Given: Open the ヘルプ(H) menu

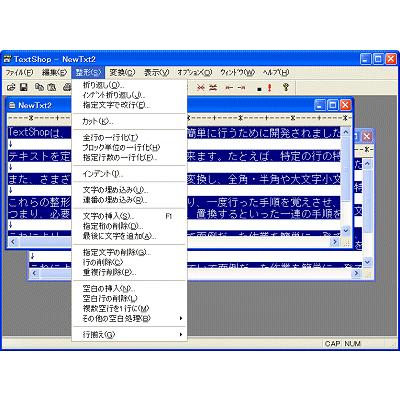Looking at the screenshot, I should point(276,72).
